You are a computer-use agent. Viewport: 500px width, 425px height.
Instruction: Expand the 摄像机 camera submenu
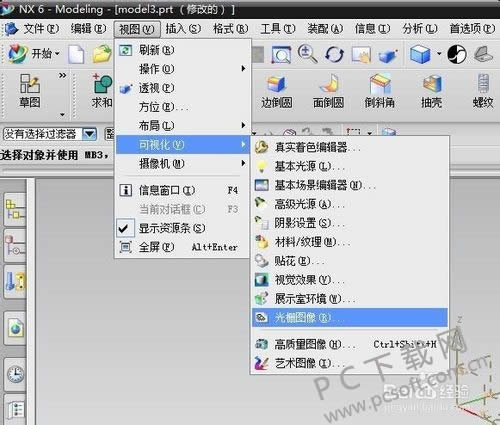click(182, 164)
